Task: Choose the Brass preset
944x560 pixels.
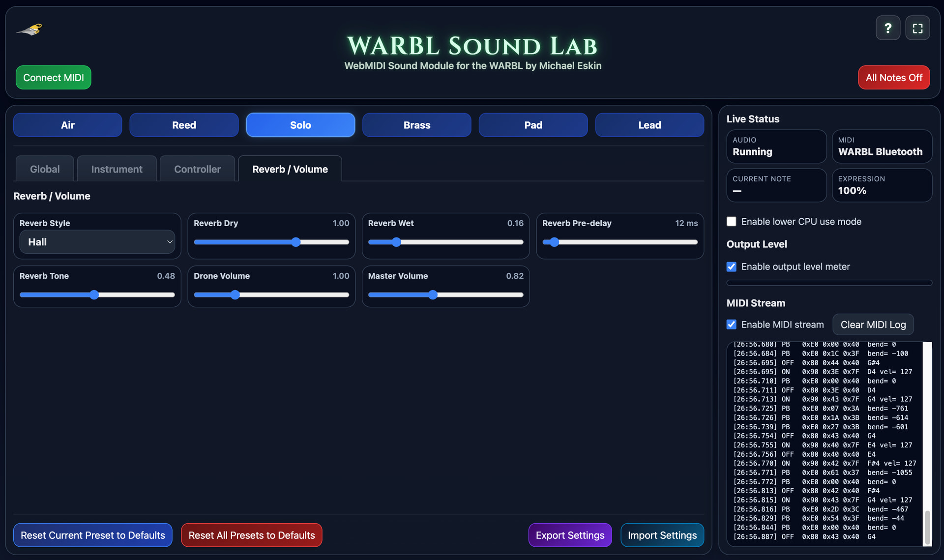Action: [417, 125]
